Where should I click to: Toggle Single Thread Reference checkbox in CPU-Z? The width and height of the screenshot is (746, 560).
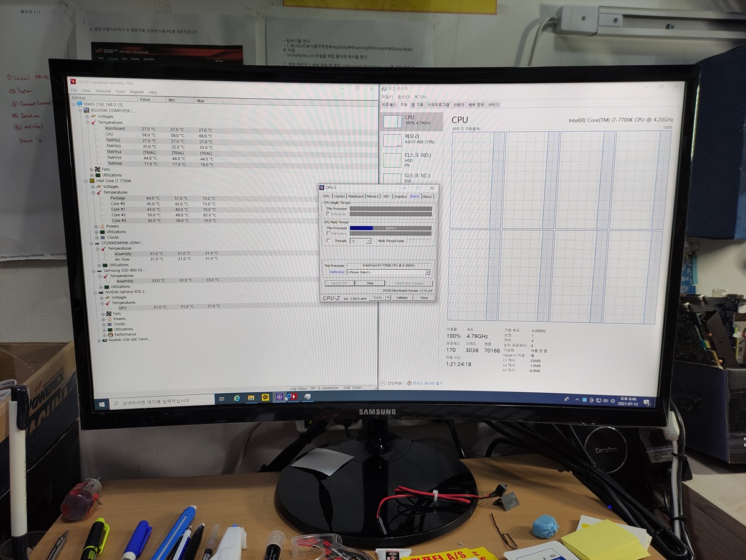tap(328, 214)
